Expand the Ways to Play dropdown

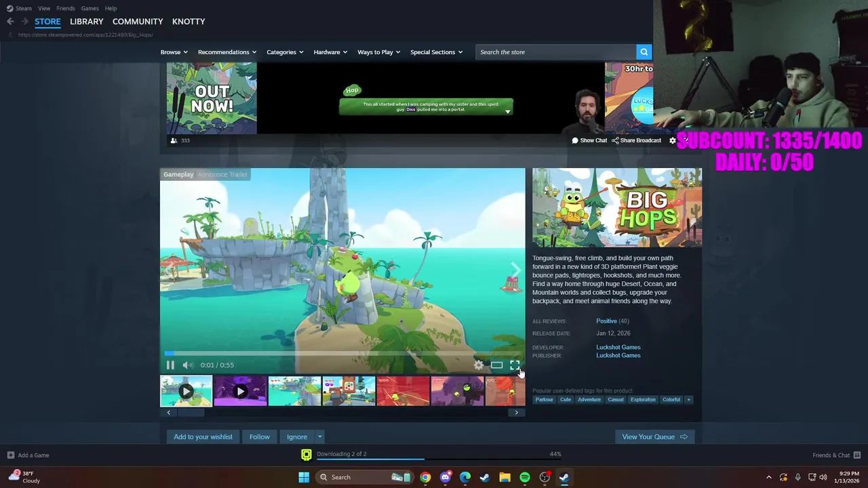[379, 52]
